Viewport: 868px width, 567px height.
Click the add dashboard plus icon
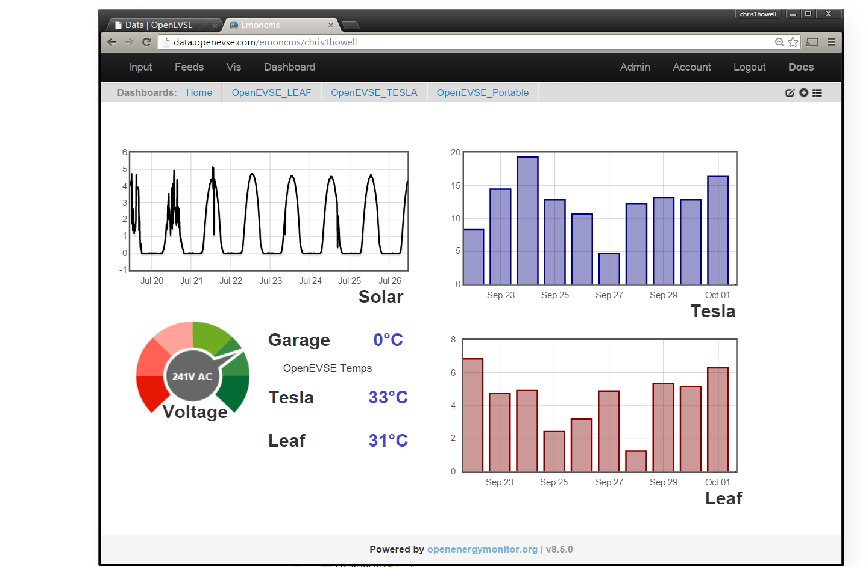[x=803, y=93]
